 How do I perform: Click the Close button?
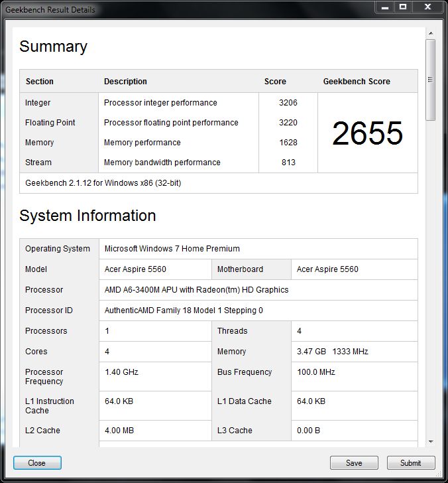pos(37,462)
